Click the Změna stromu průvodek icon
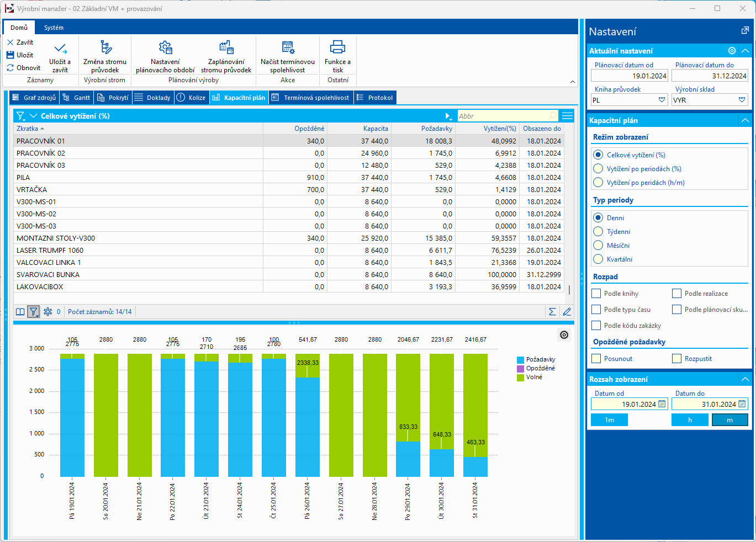Screen dimensions: 756x542 tap(105, 47)
